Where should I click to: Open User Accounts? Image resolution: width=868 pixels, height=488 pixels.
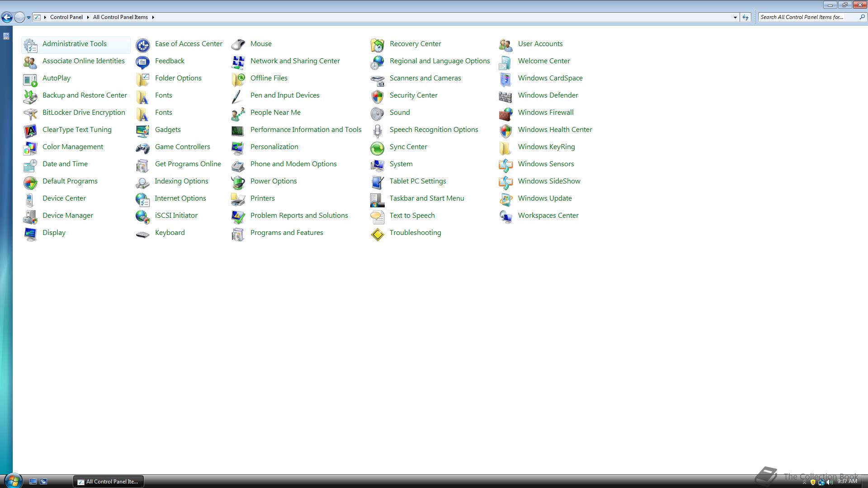[540, 43]
